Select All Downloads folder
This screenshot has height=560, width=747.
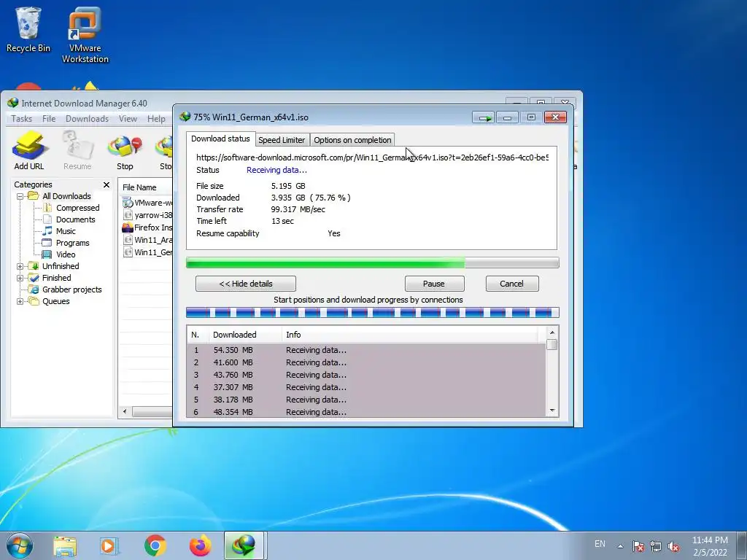click(x=66, y=196)
